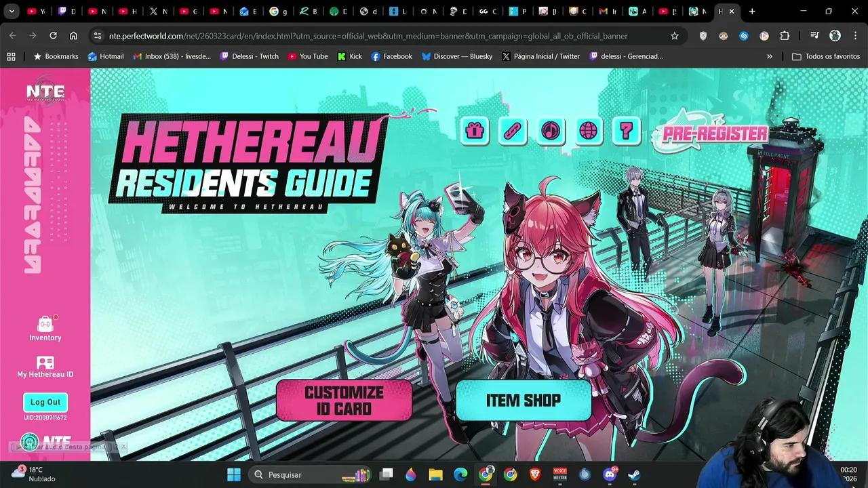
Task: Open the Hotmail bookmark
Action: 106,56
